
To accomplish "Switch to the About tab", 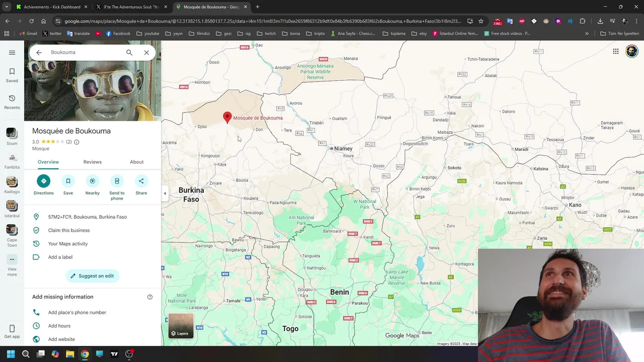I will pyautogui.click(x=137, y=162).
